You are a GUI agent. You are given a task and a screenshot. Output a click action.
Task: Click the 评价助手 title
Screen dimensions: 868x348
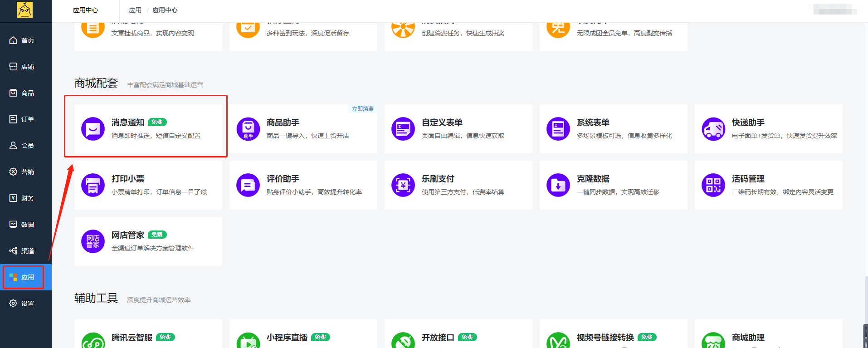283,179
